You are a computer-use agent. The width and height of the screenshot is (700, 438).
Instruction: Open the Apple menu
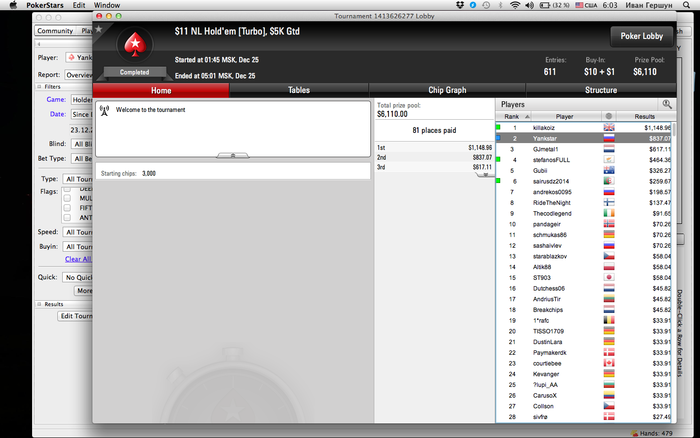(x=13, y=5)
